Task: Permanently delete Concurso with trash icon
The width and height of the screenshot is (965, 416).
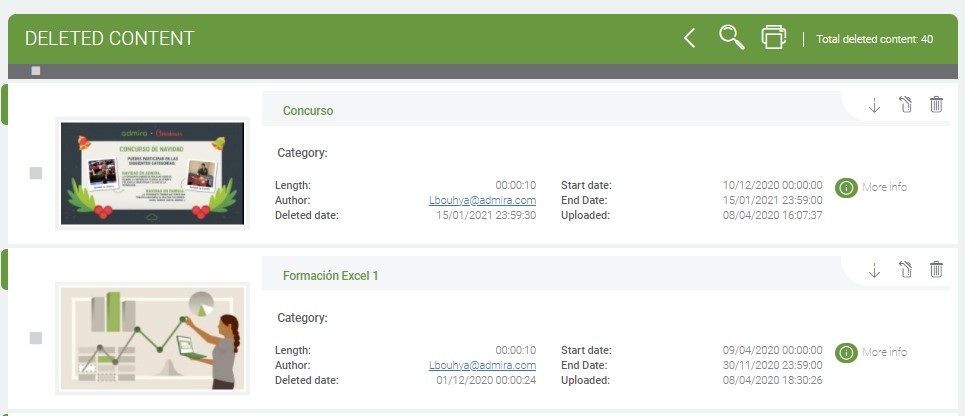Action: click(936, 105)
